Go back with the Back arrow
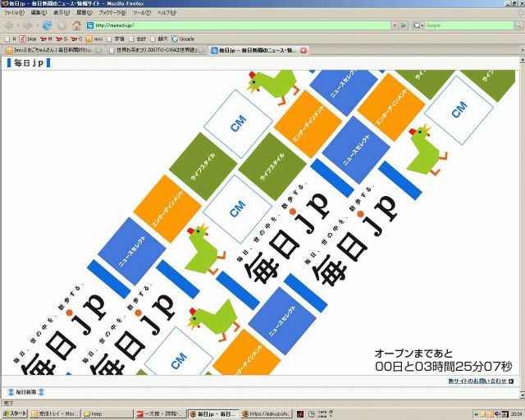 tap(9, 25)
